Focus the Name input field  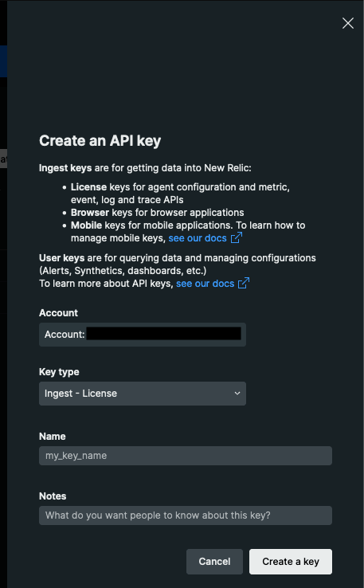point(186,456)
